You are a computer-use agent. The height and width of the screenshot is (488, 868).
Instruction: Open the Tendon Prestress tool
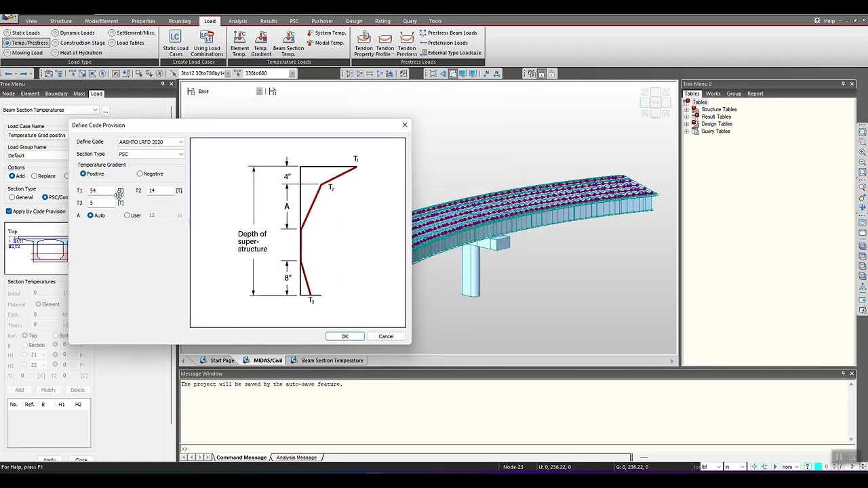click(407, 43)
